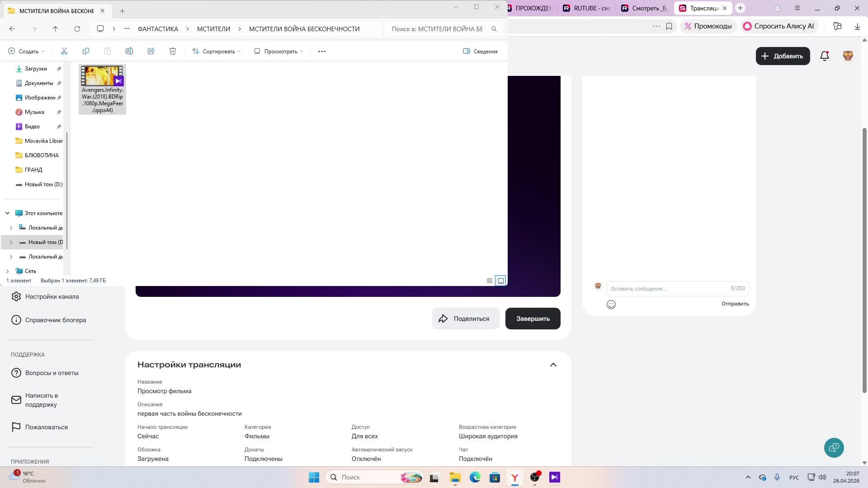Switch to the RUTUBE browser tab
This screenshot has height=488, width=868.
[587, 8]
